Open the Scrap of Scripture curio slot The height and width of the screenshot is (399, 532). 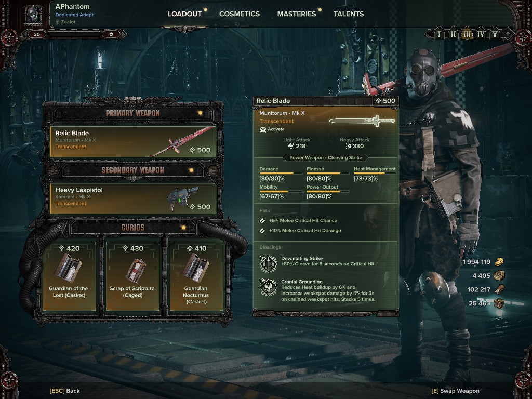click(x=132, y=275)
